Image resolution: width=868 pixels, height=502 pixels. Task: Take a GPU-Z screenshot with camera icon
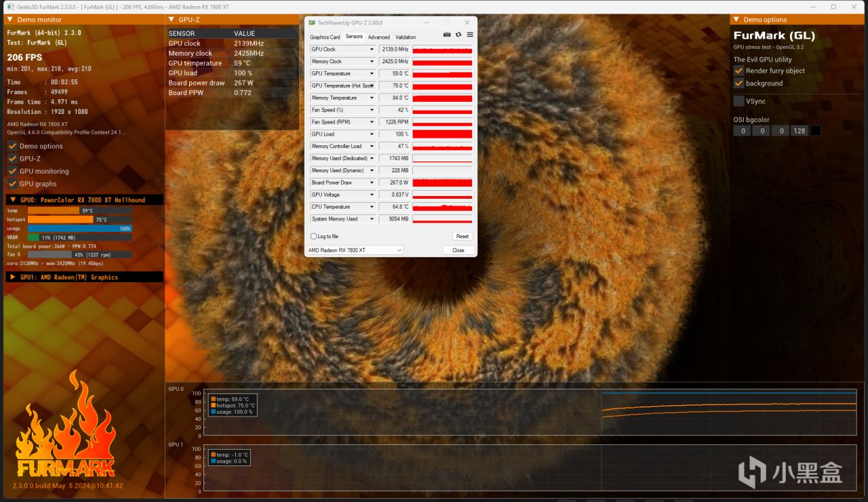(447, 35)
